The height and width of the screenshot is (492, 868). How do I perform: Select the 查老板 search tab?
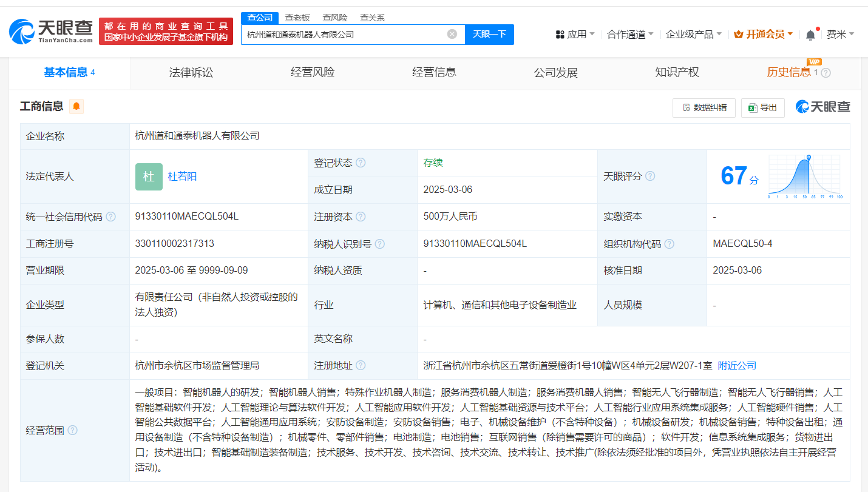tap(297, 18)
